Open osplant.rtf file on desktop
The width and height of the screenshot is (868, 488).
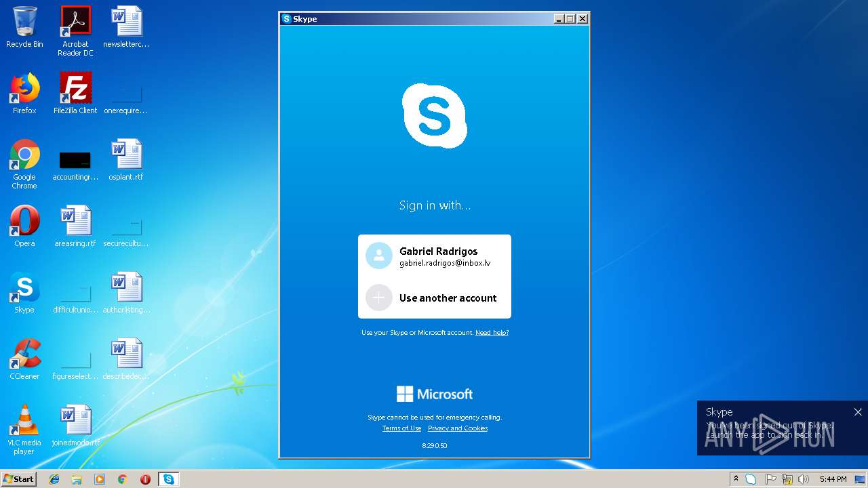click(x=126, y=160)
